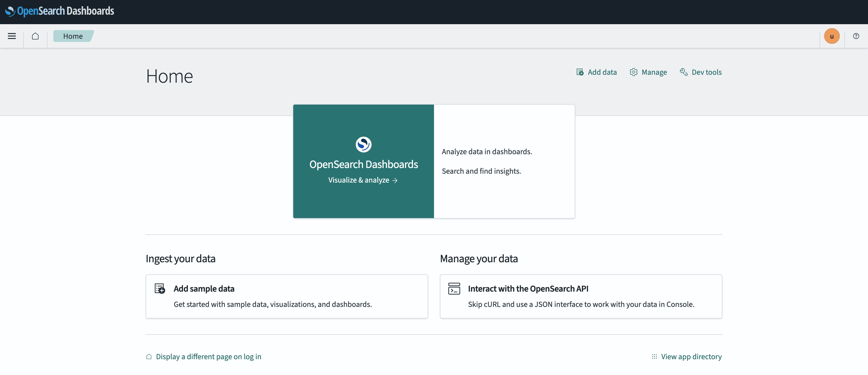The image size is (868, 375).
Task: Open the user avatar menu
Action: point(832,36)
